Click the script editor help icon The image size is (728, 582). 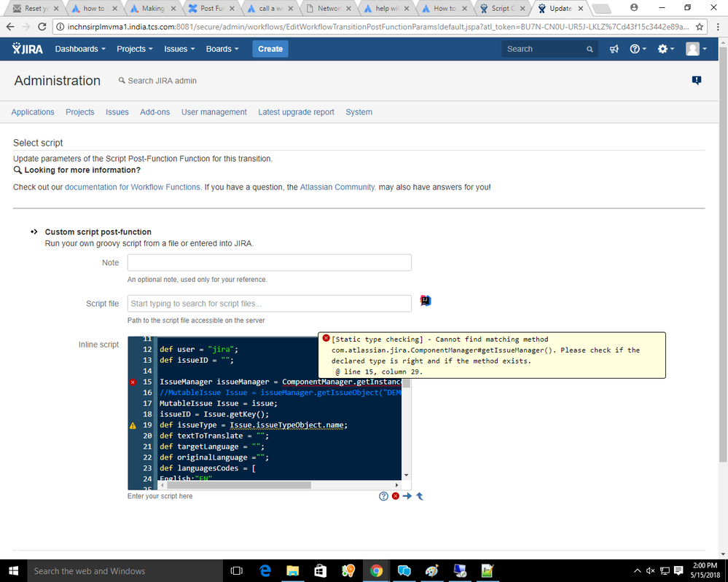383,496
